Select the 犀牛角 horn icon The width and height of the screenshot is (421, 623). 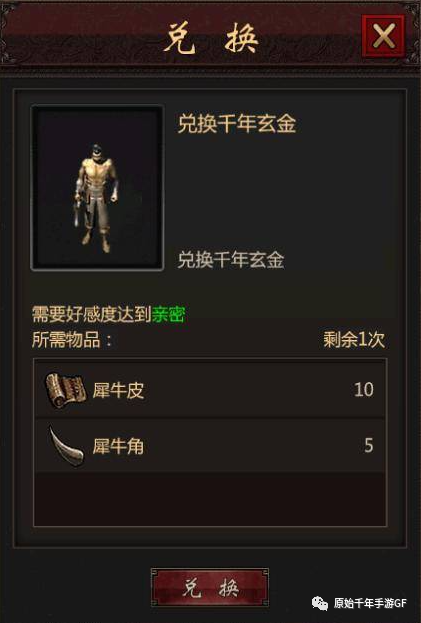(x=66, y=446)
